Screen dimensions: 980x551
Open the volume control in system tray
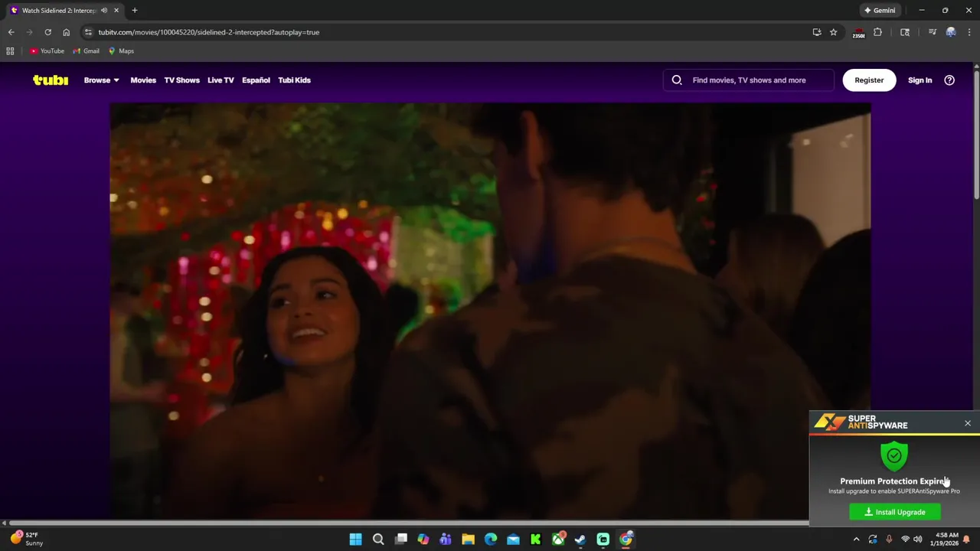(917, 540)
